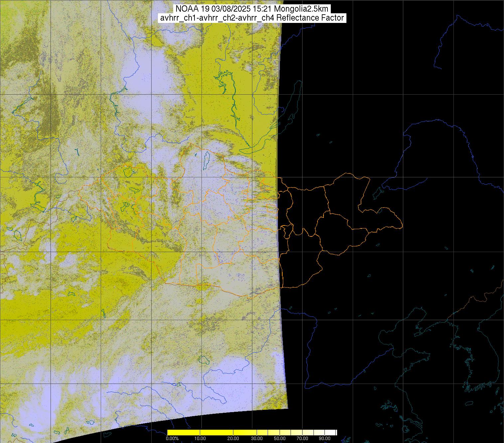Click Lake Khövsgöl in northern Mongolia
This screenshot has width=504, height=443.
206,159
